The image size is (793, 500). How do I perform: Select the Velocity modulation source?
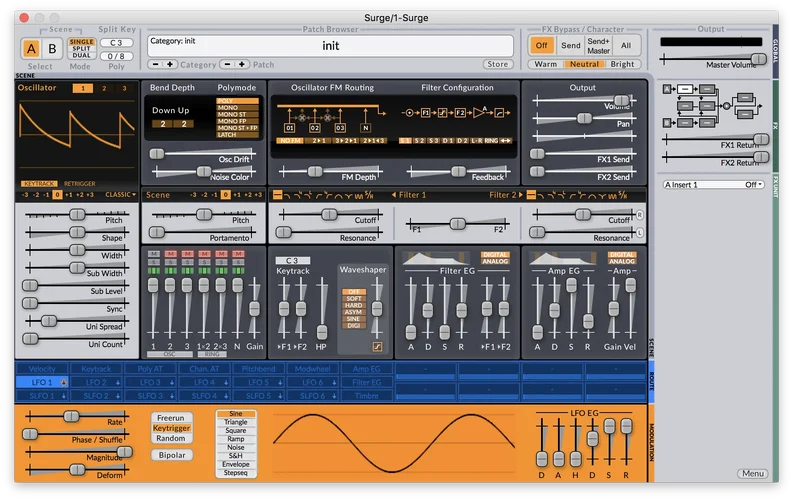tap(42, 369)
